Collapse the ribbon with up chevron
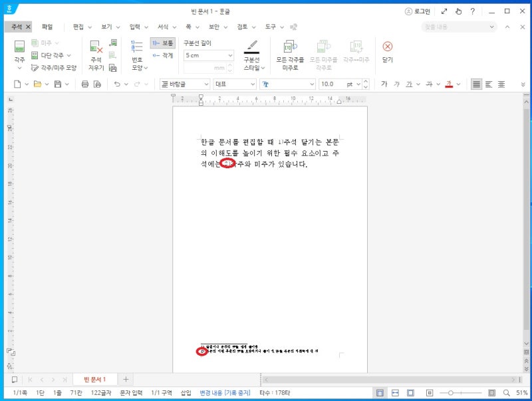This screenshot has width=532, height=401. pos(507,27)
